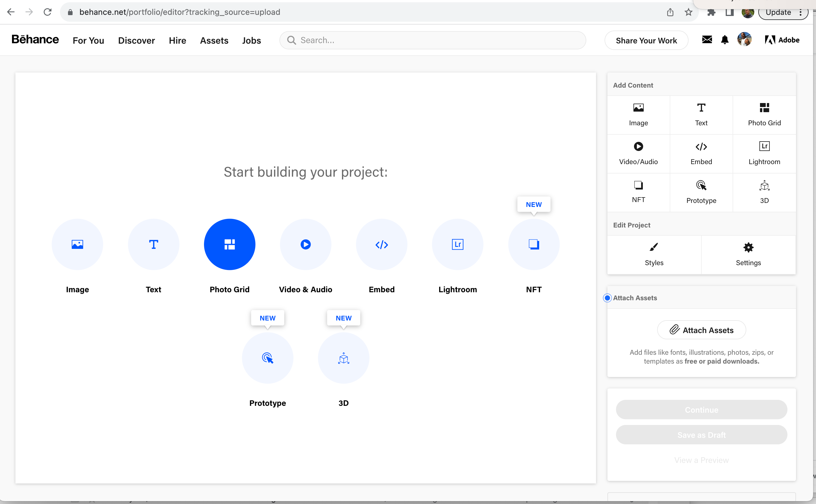Image resolution: width=816 pixels, height=504 pixels.
Task: Add Embed from the Add Content panel
Action: (x=701, y=153)
